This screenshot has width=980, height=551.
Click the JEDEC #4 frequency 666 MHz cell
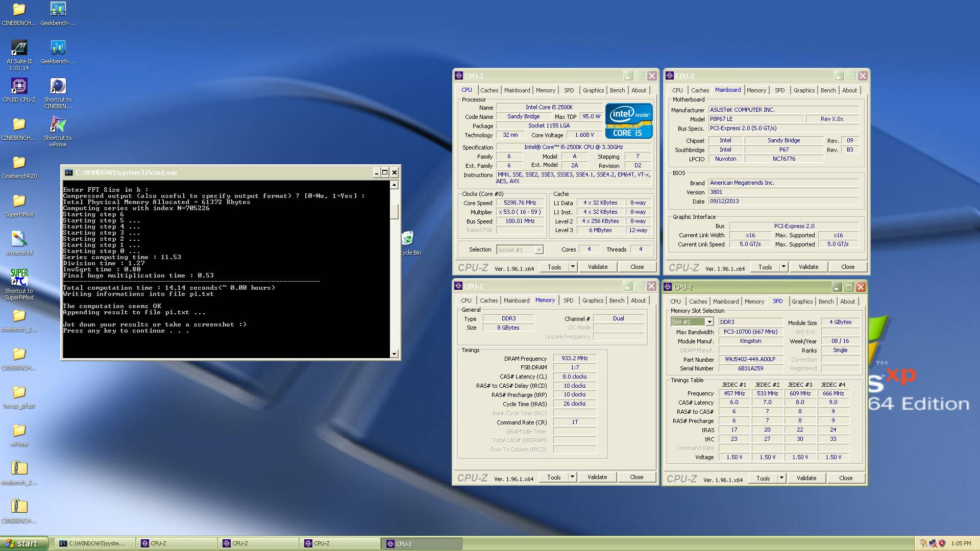pos(833,393)
